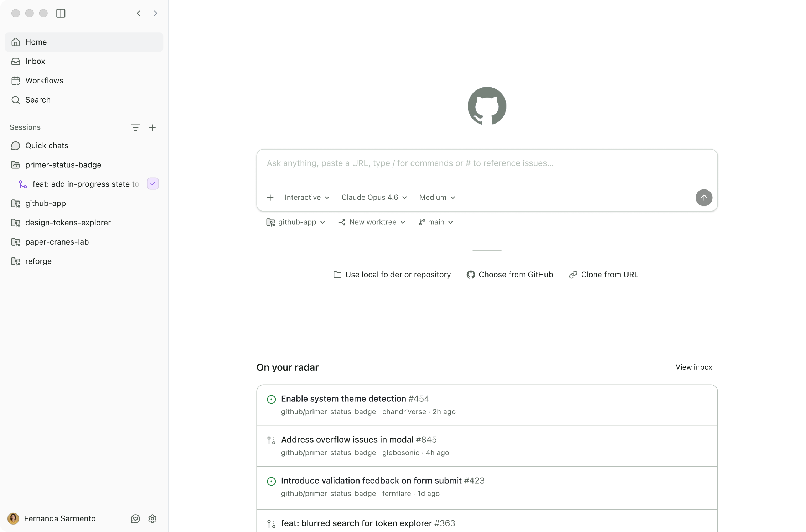Toggle the purple check badge on feat session
The width and height of the screenshot is (806, 532).
click(153, 184)
